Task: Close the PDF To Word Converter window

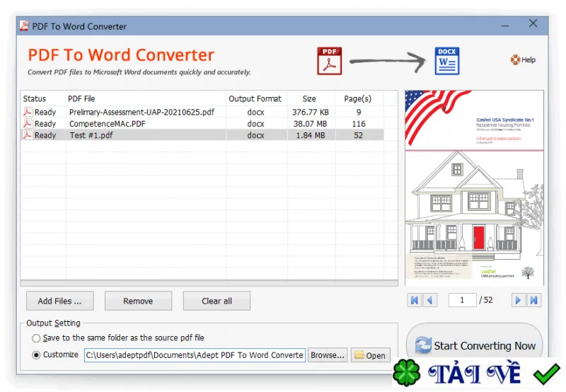Action: point(533,23)
